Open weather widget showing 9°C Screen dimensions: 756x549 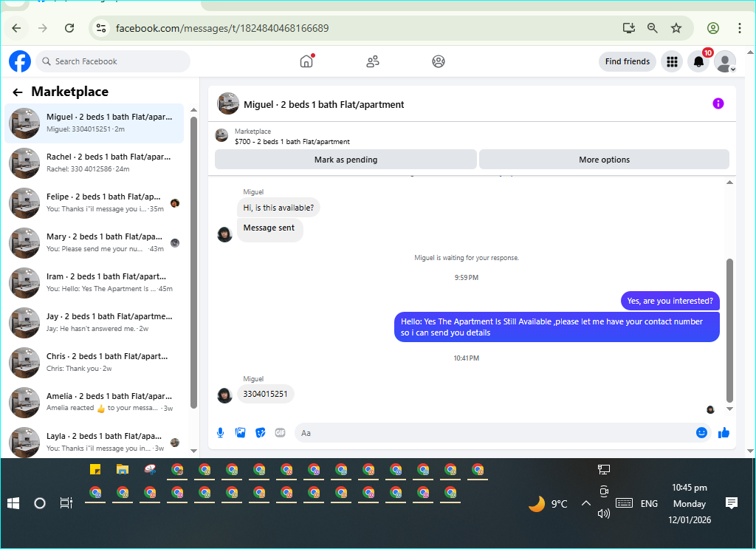click(x=549, y=504)
